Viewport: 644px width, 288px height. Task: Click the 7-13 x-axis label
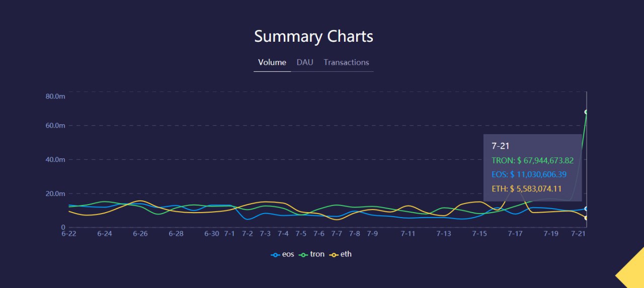444,234
